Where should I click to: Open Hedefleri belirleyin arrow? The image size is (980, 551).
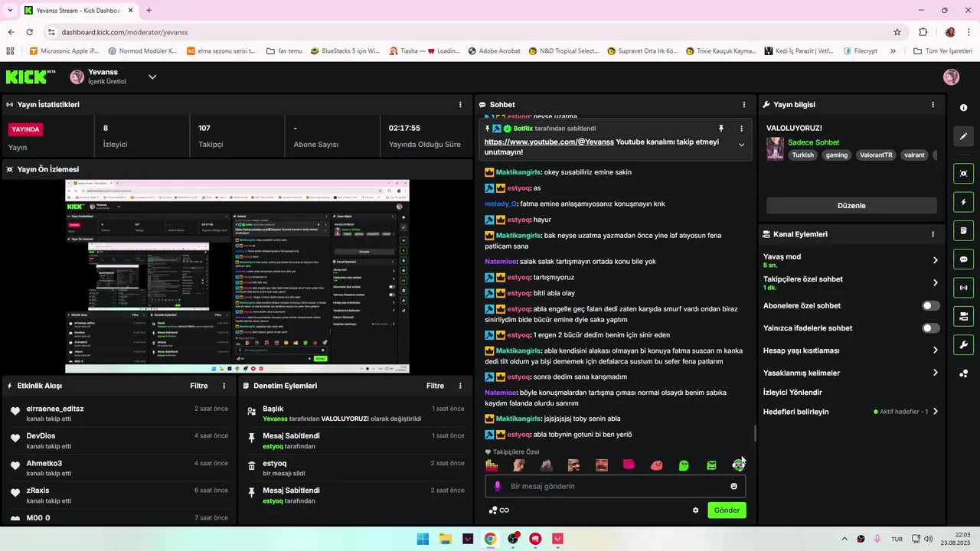point(935,412)
